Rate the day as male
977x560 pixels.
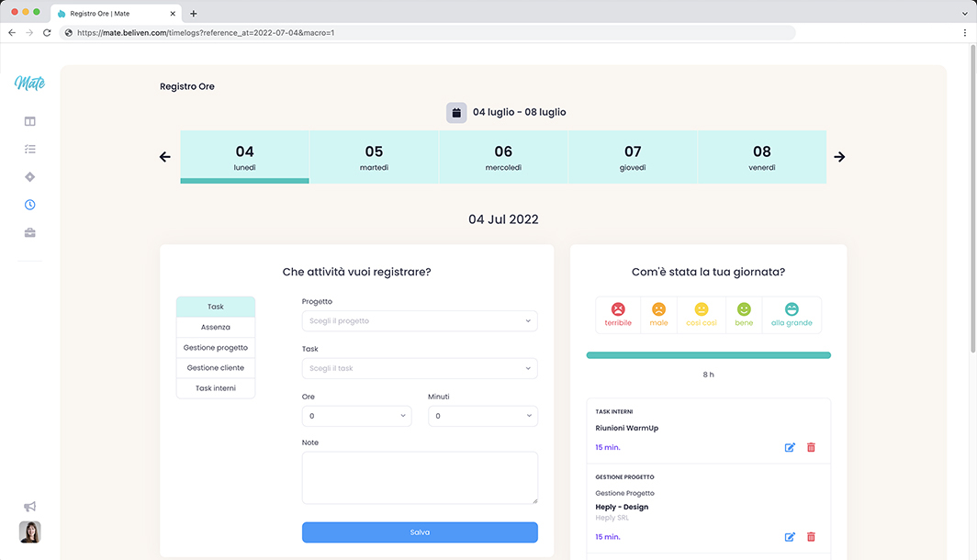tap(658, 315)
